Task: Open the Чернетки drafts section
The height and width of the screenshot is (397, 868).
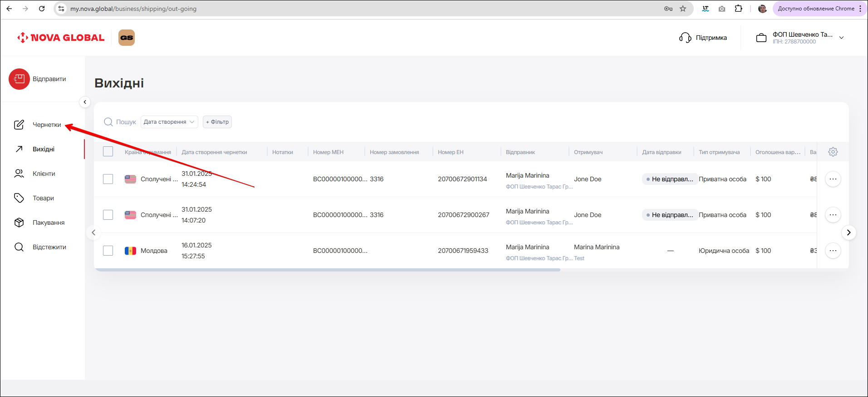Action: [x=46, y=125]
